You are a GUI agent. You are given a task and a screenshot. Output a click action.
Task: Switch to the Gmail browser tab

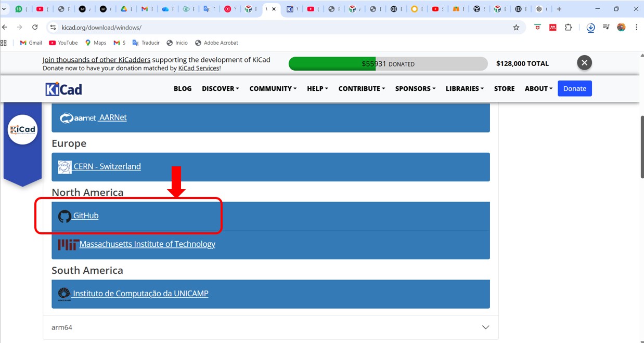coord(146,9)
